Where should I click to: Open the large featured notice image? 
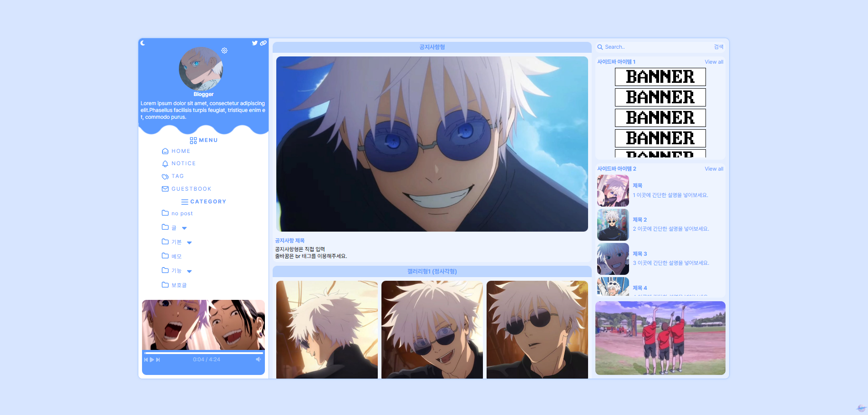coord(432,144)
